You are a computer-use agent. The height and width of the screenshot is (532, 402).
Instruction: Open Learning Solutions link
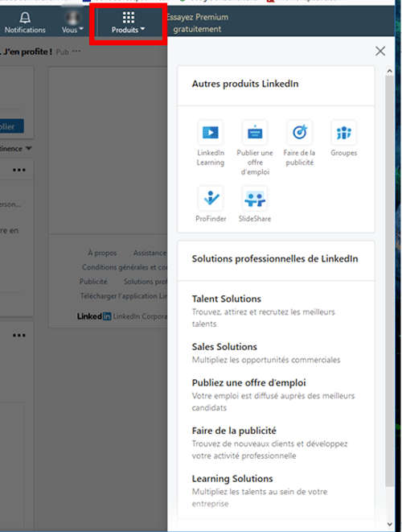pos(232,478)
